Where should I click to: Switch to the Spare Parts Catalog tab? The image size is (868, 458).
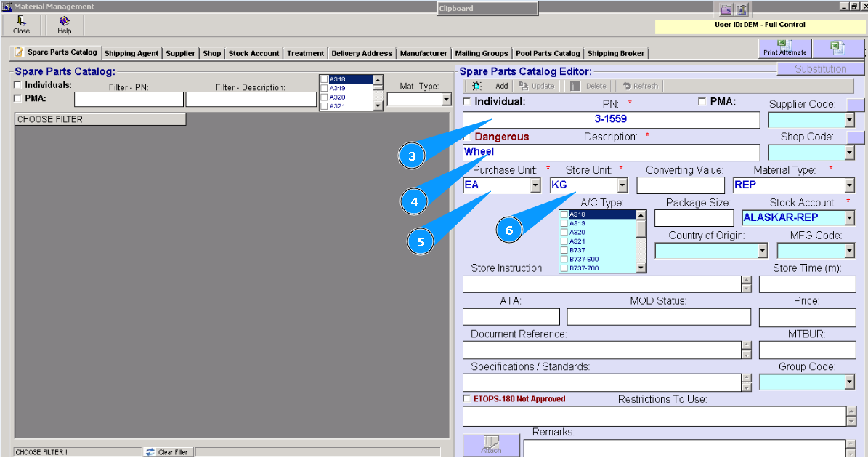(x=56, y=52)
